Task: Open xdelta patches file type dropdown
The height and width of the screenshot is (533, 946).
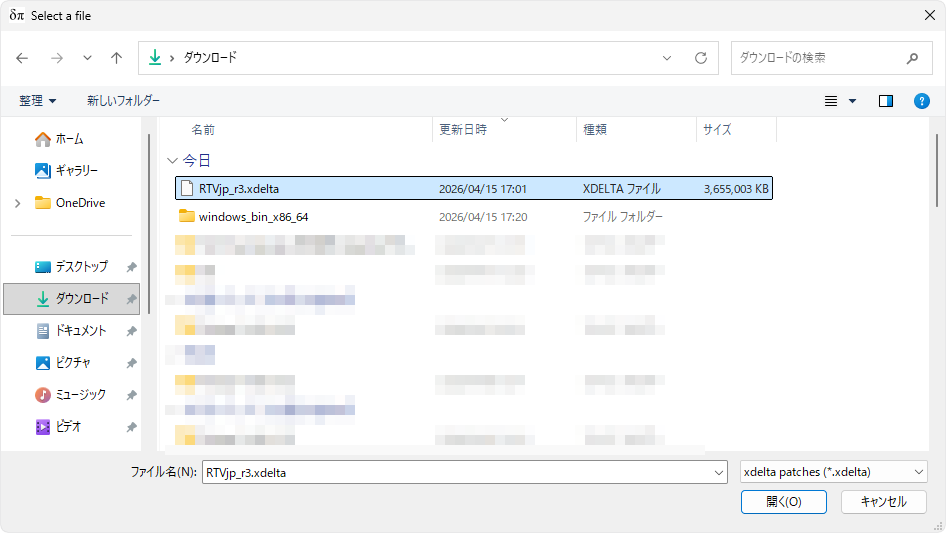Action: [x=833, y=473]
